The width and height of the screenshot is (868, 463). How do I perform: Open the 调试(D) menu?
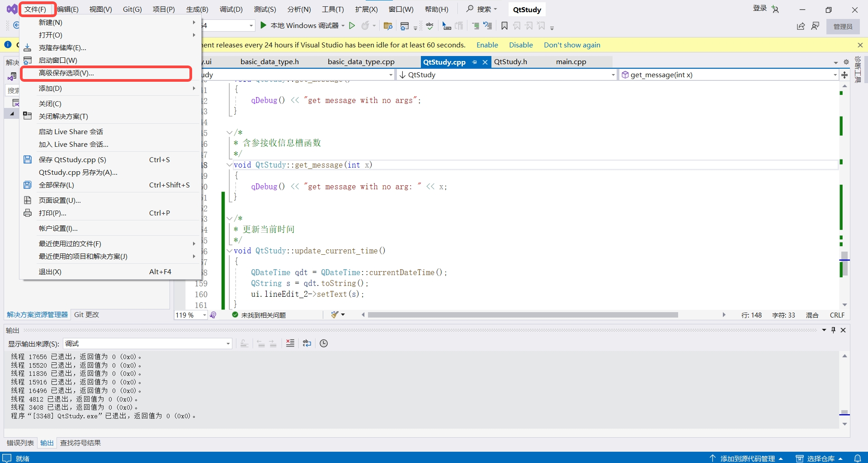click(231, 9)
